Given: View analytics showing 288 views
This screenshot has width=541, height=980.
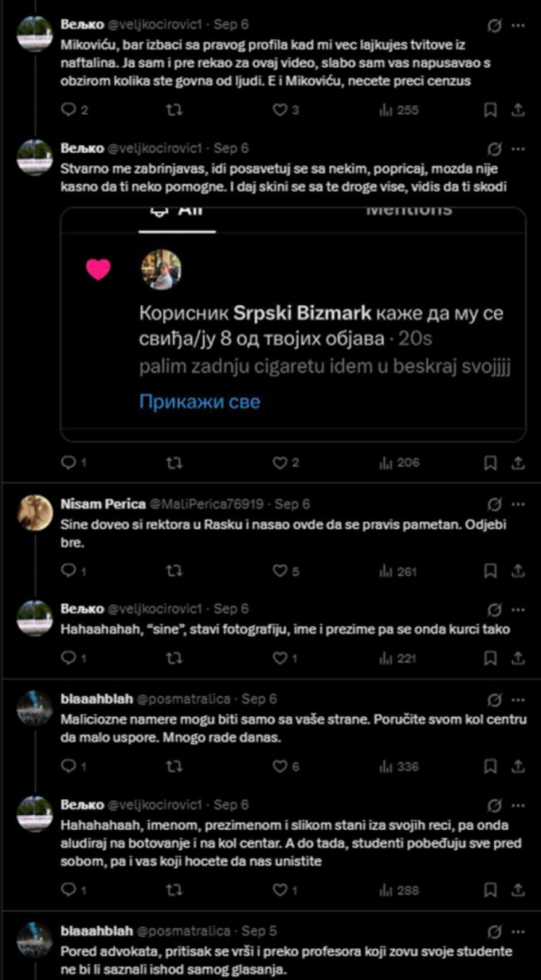Looking at the screenshot, I should [399, 890].
